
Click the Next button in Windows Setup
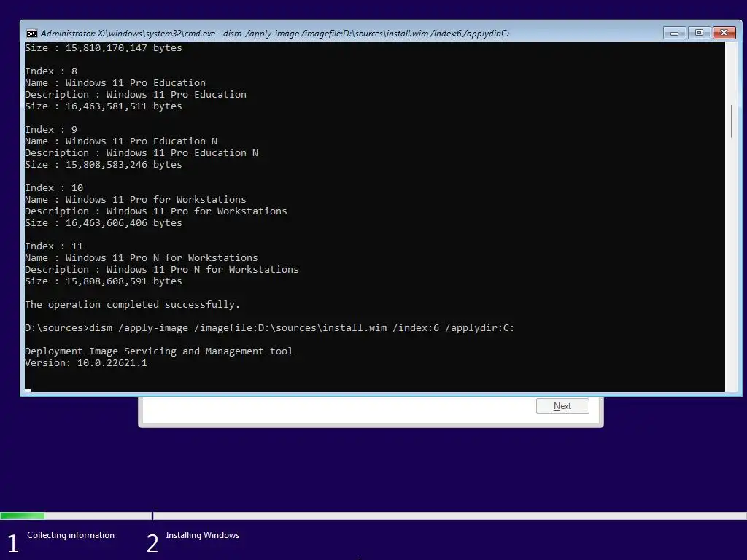click(x=562, y=406)
